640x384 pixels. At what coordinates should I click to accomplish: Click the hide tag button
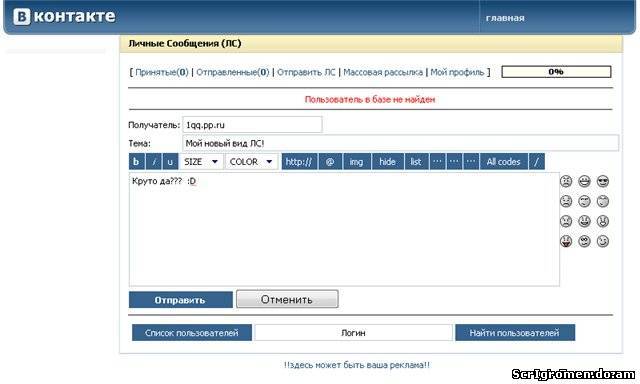tap(388, 162)
